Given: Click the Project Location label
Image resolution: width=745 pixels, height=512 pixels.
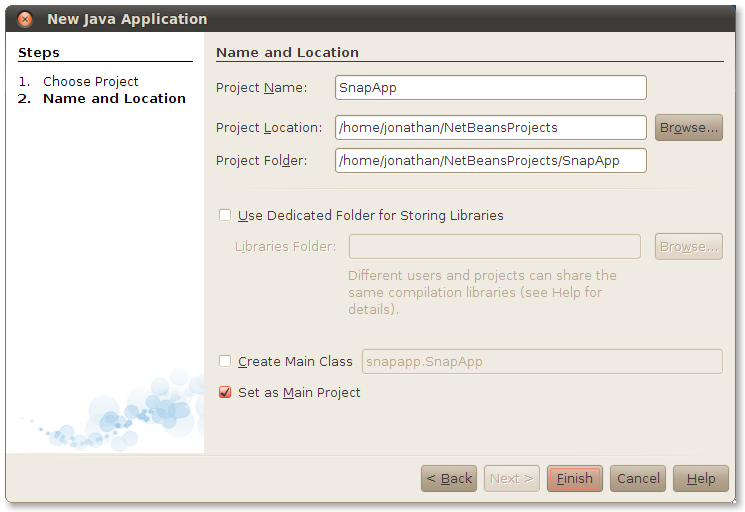Looking at the screenshot, I should click(x=268, y=128).
